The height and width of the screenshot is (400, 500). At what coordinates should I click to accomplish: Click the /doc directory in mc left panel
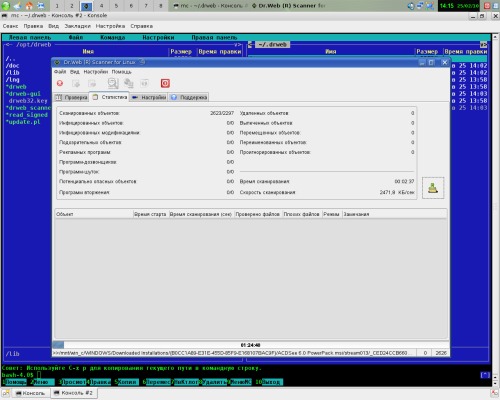pyautogui.click(x=12, y=66)
